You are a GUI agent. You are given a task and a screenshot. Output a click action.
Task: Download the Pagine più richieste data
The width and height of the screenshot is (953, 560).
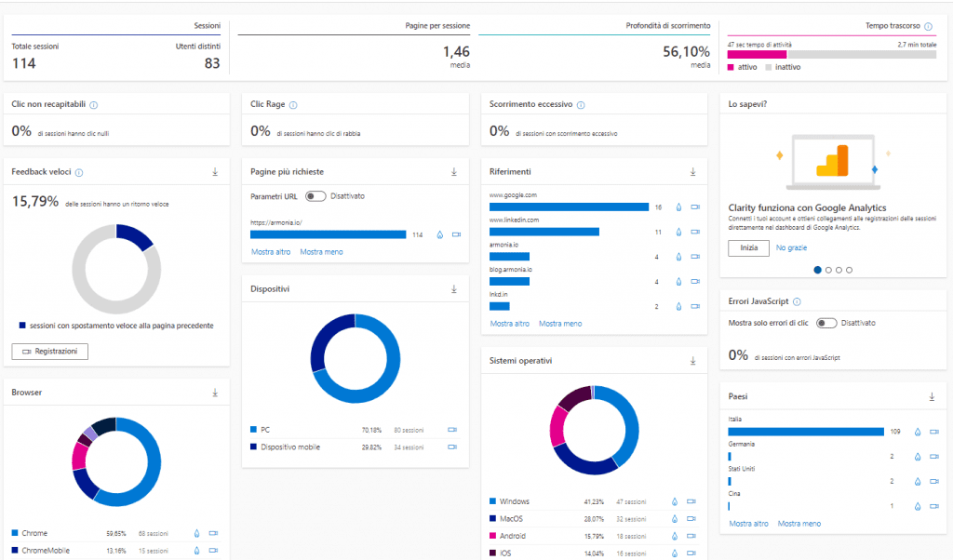click(454, 172)
